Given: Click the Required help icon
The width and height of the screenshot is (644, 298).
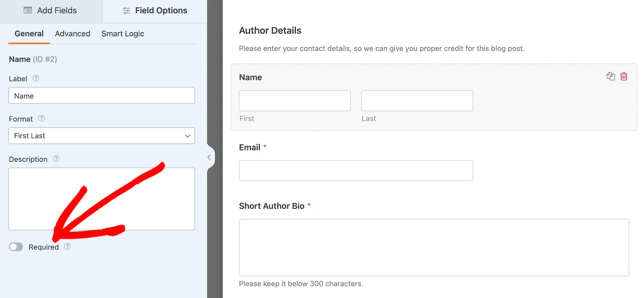Looking at the screenshot, I should [x=68, y=246].
